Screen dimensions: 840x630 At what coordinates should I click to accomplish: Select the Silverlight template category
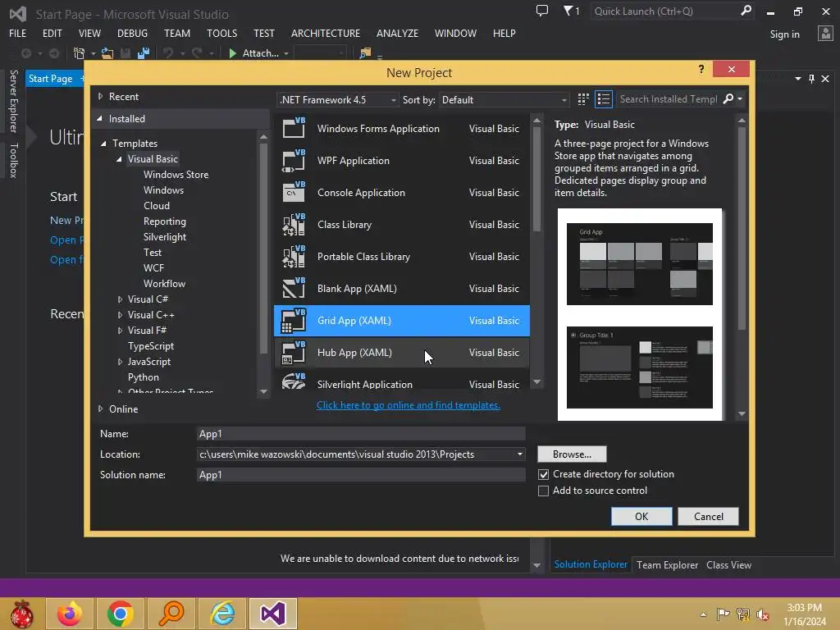[x=164, y=237]
